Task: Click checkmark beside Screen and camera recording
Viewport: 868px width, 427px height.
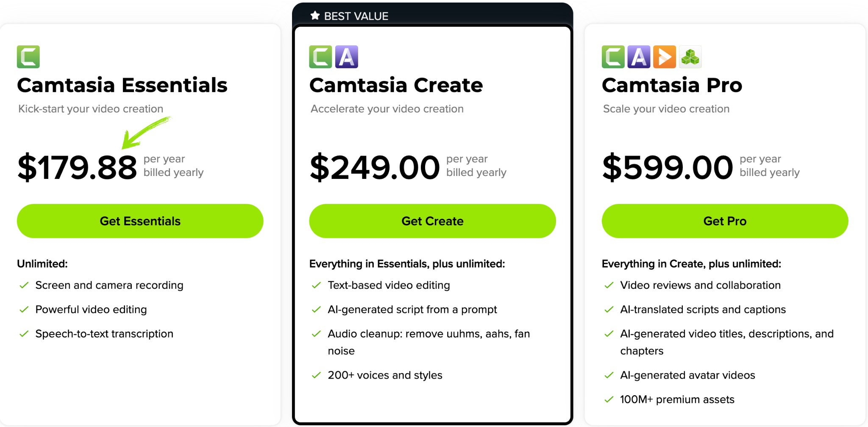Action: tap(24, 285)
